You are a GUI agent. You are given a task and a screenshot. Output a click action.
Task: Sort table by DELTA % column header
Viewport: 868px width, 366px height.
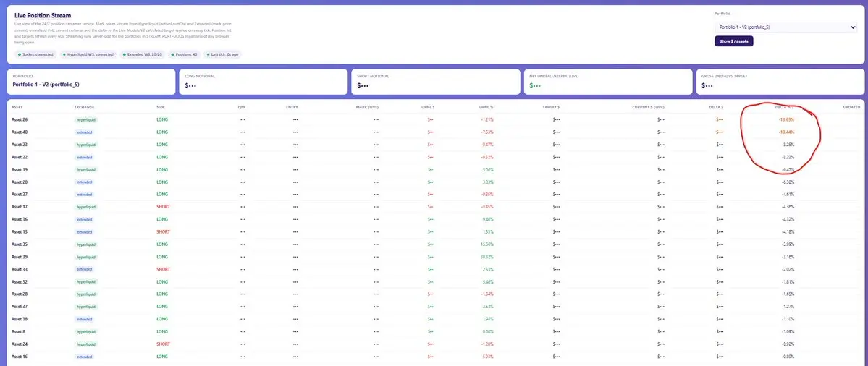click(x=785, y=107)
